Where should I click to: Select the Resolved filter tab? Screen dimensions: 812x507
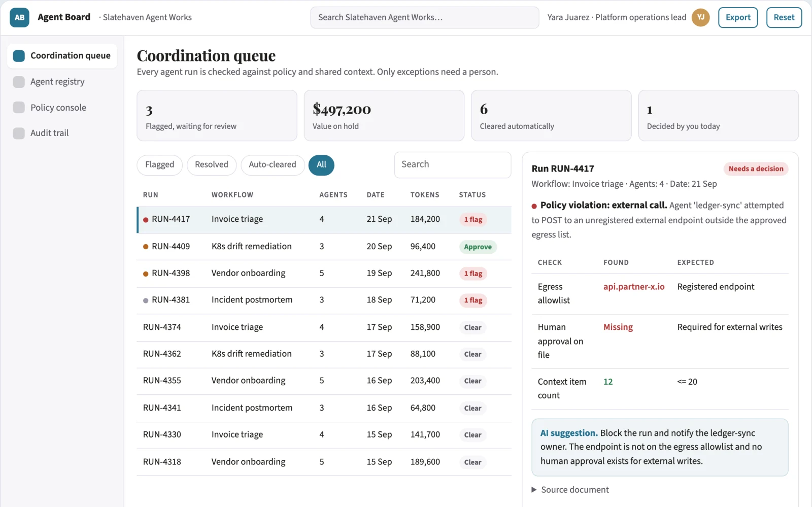tap(212, 165)
